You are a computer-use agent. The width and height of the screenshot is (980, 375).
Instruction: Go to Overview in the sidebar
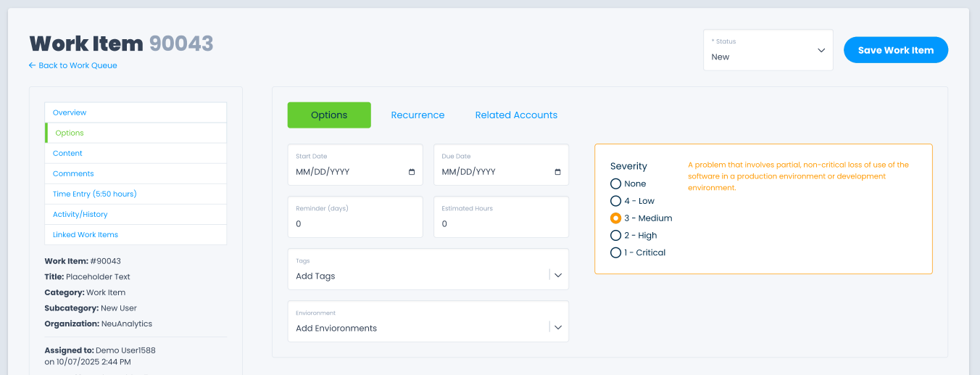70,112
